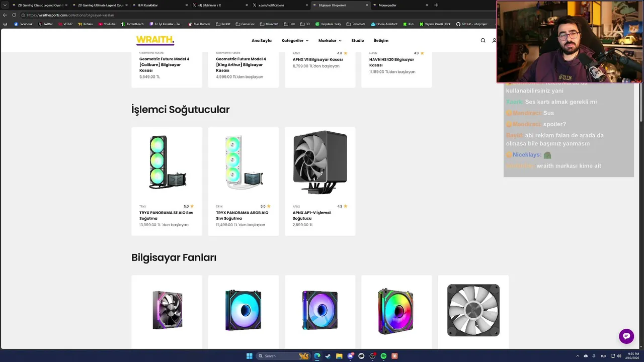The width and height of the screenshot is (644, 362).
Task: Open the Facebook bookmark
Action: pos(23,24)
